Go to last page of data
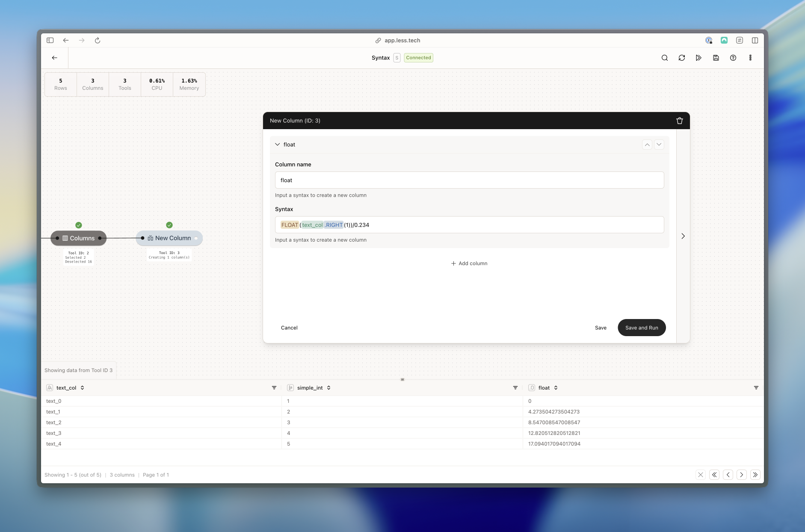This screenshot has width=805, height=532. [755, 475]
